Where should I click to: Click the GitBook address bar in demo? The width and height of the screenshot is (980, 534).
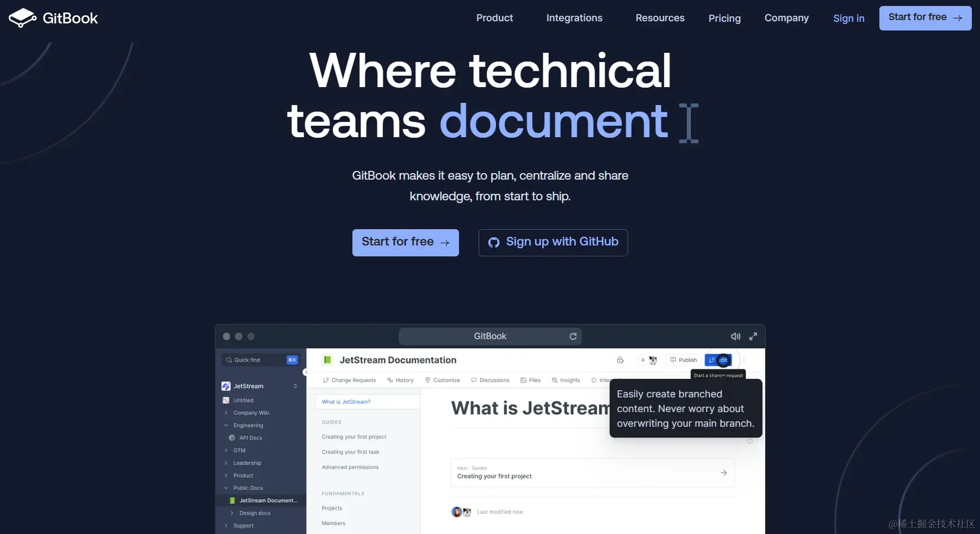click(490, 336)
